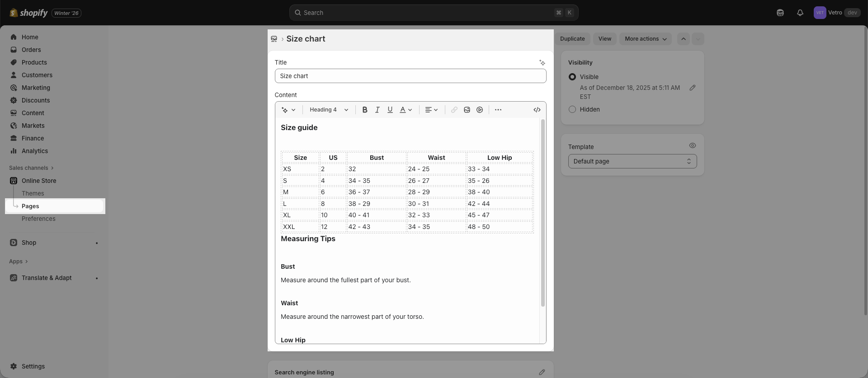Open the Default page template selector
Image resolution: width=868 pixels, height=378 pixels.
coord(632,161)
